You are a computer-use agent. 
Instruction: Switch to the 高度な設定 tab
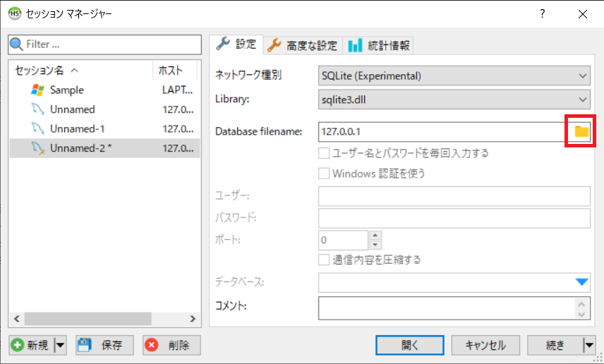[x=303, y=45]
